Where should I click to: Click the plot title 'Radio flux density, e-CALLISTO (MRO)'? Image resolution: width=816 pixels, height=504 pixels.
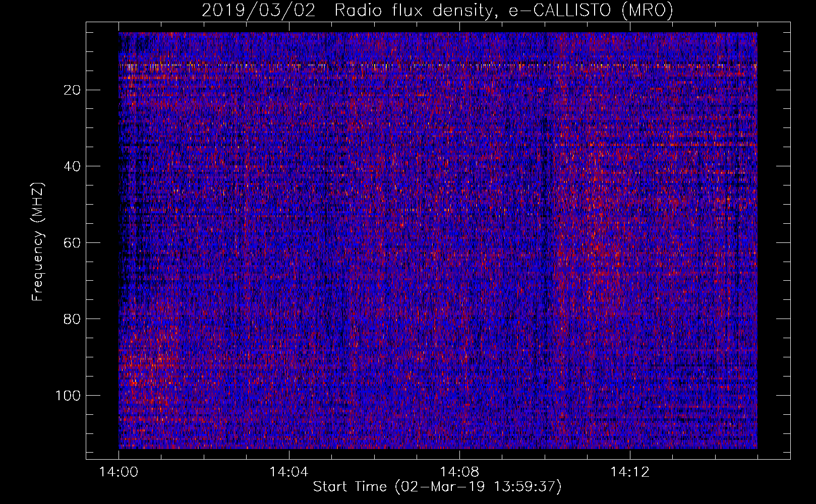[503, 10]
